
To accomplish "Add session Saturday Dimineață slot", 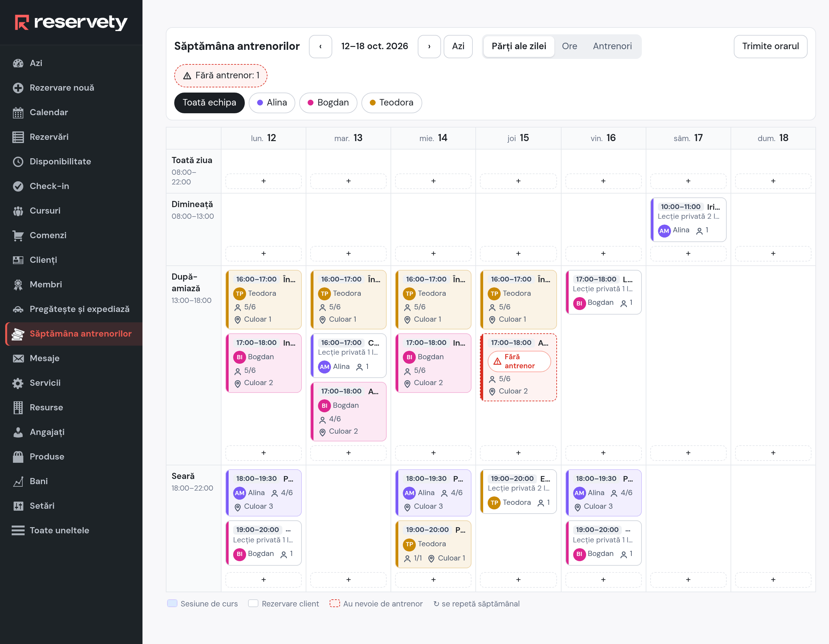I will [x=688, y=253].
